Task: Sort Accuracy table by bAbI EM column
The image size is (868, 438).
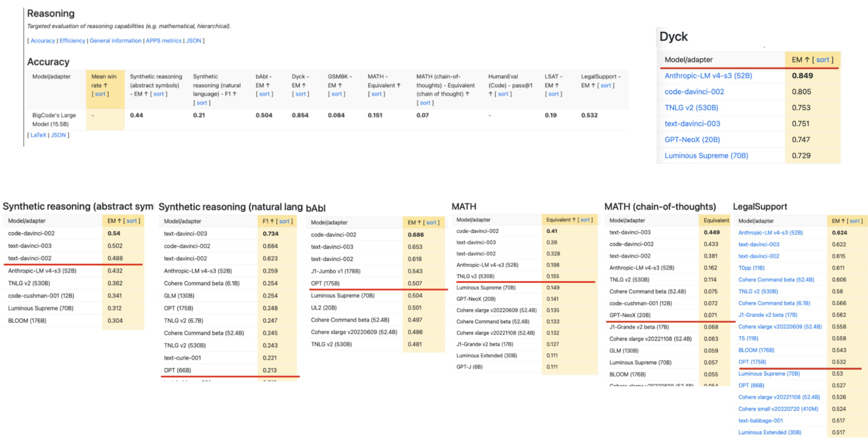Action: pos(264,94)
